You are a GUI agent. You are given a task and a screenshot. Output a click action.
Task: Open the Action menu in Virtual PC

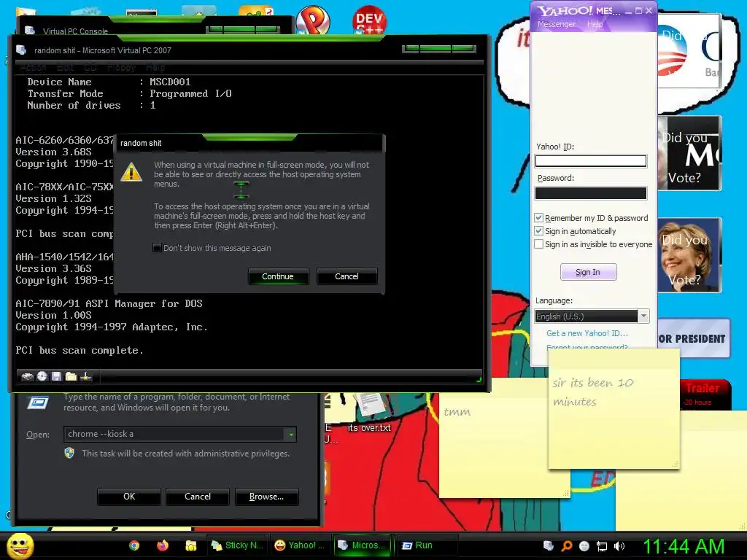pos(33,67)
